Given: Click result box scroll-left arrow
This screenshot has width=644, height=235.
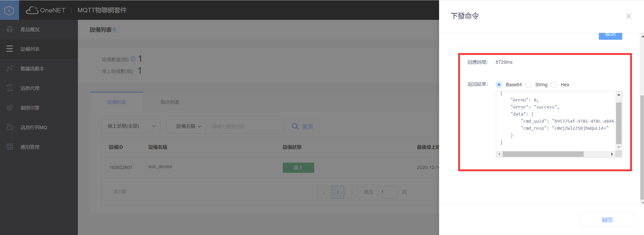Looking at the screenshot, I should [499, 154].
